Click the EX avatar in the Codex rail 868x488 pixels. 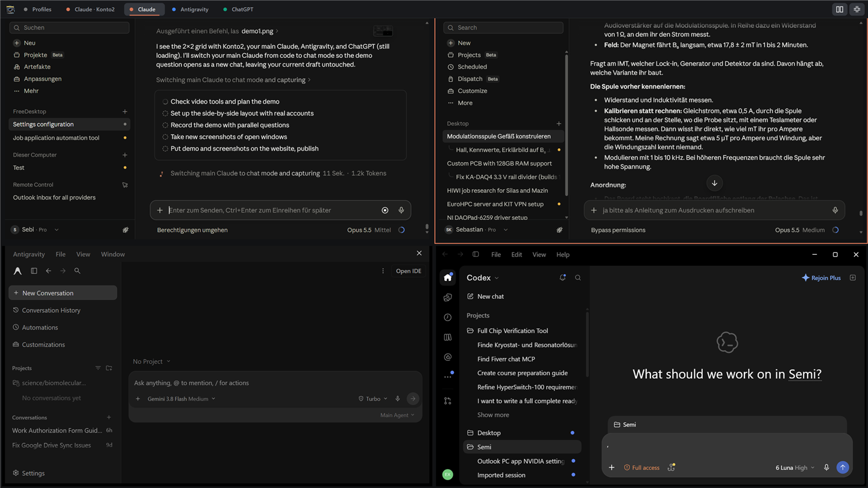tap(447, 475)
